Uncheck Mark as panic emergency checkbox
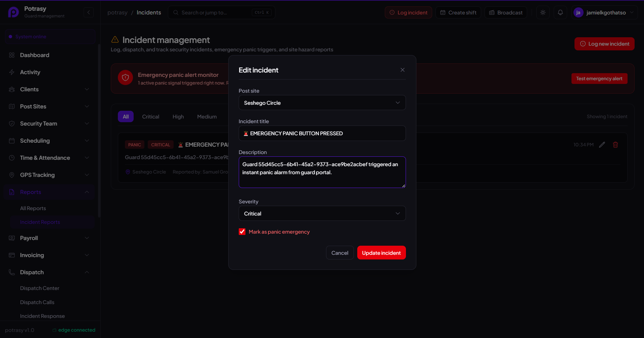The image size is (644, 338). click(242, 232)
